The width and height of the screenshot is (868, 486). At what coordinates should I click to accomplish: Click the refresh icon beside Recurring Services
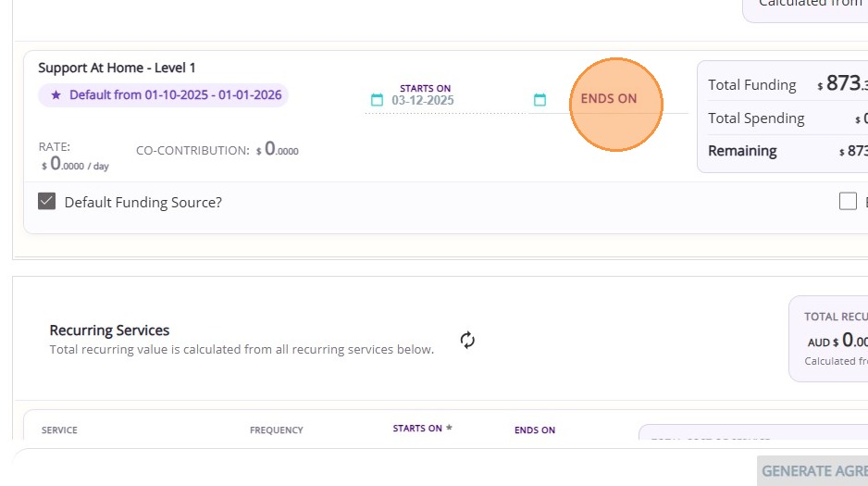(467, 340)
